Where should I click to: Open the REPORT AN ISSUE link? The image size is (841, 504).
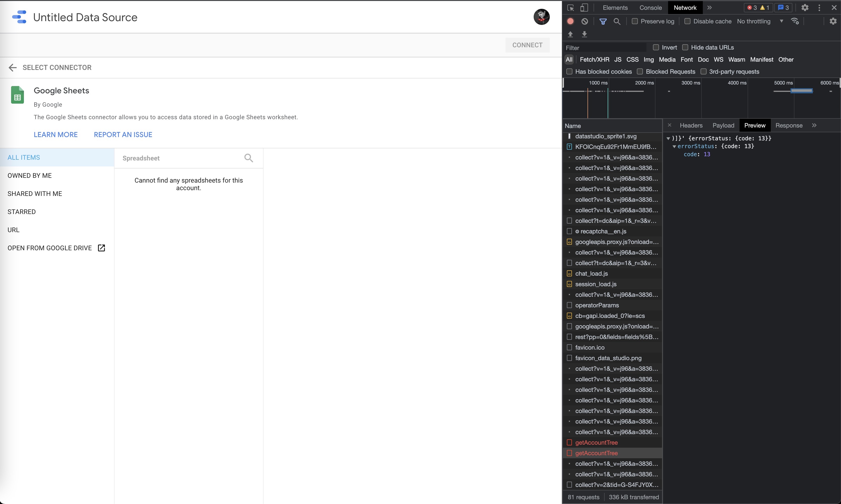123,135
